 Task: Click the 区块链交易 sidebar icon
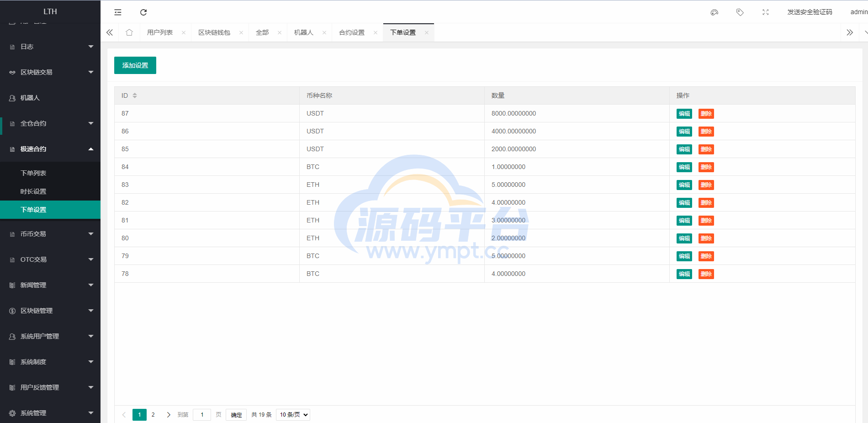click(12, 73)
